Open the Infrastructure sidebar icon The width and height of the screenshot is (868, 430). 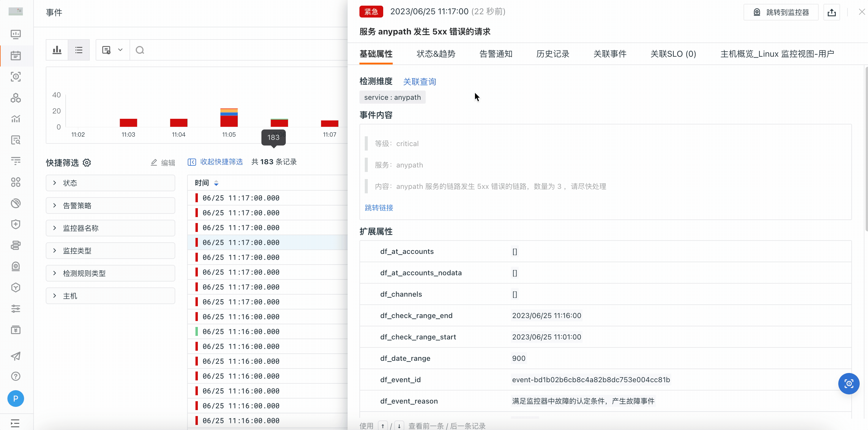[x=15, y=98]
